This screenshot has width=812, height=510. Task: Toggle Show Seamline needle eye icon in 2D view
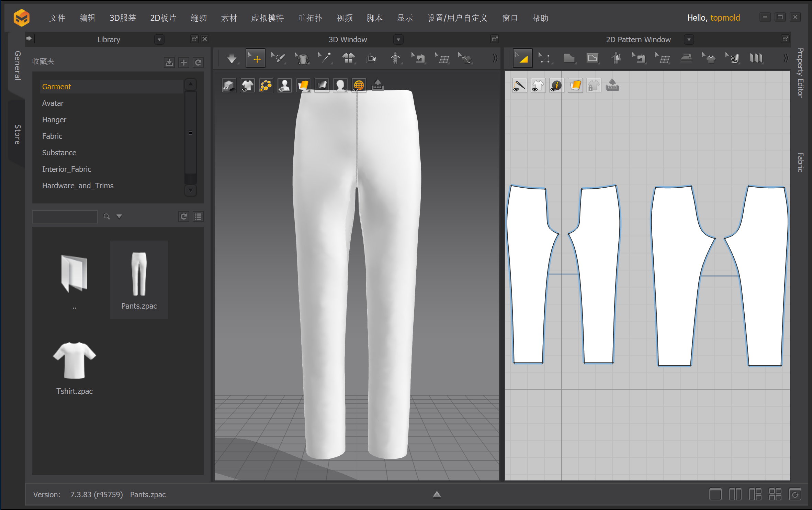[519, 86]
